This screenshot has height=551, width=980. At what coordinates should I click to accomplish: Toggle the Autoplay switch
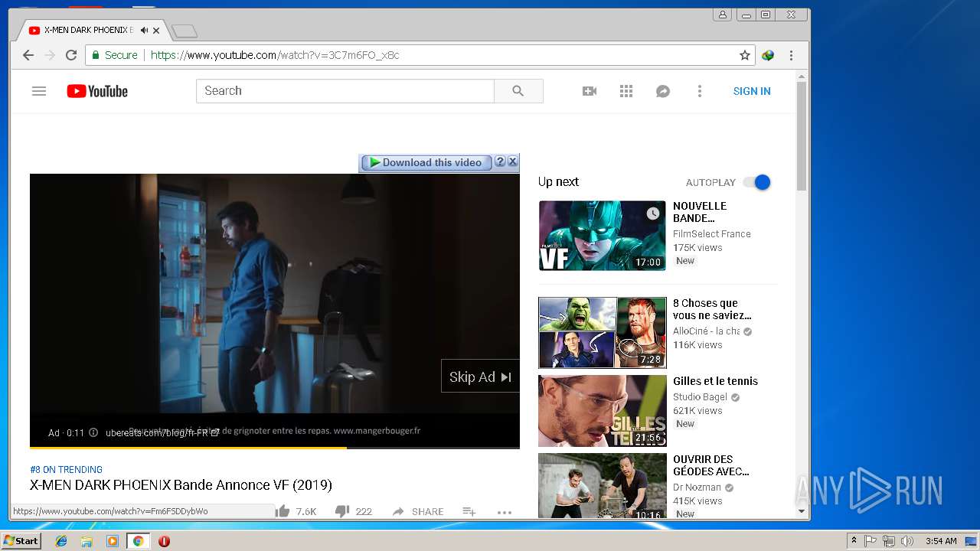pos(756,182)
